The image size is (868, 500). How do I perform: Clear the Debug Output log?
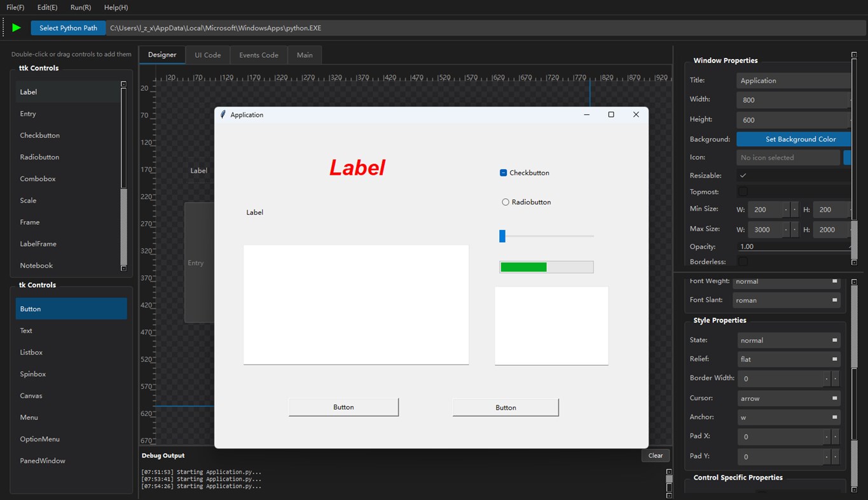coord(656,456)
